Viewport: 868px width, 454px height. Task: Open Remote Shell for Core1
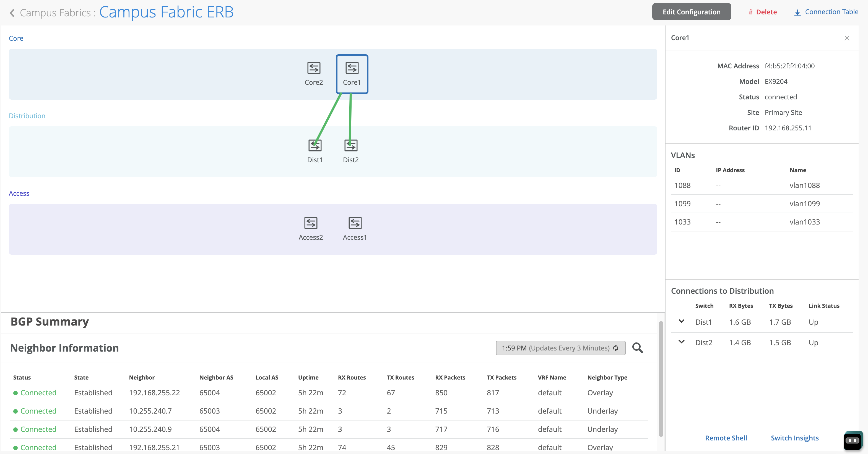(x=726, y=438)
